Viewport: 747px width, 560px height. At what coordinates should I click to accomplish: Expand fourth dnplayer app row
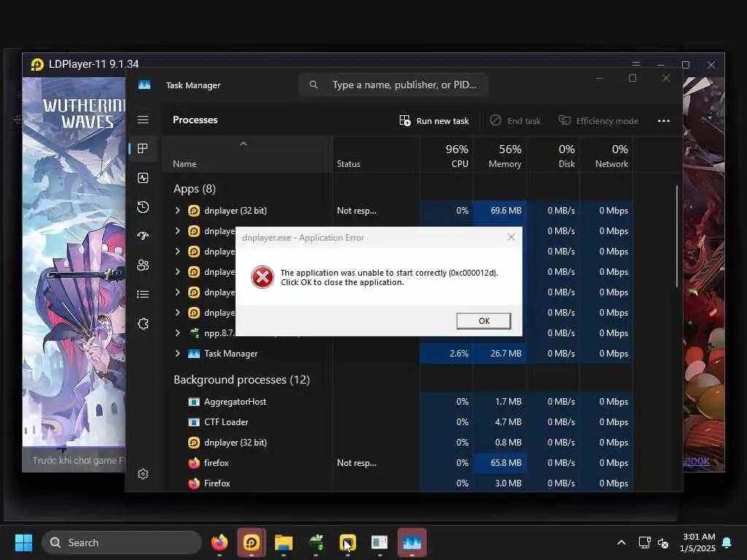[x=178, y=272]
